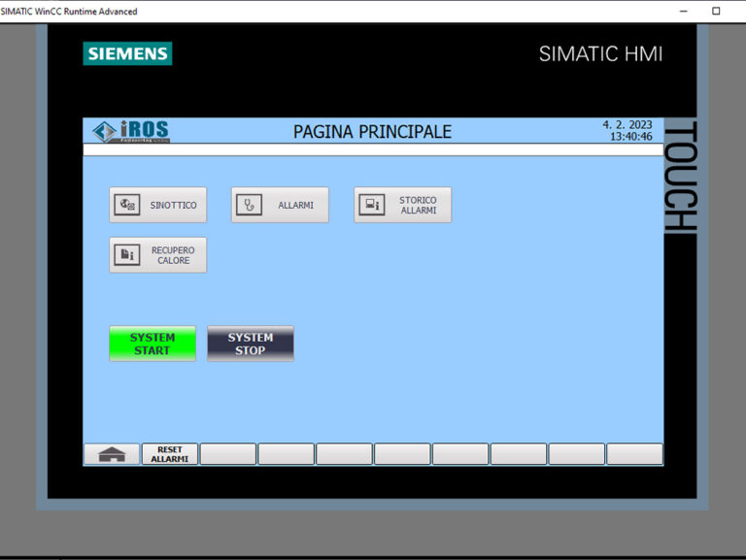This screenshot has height=560, width=746.
Task: Click the green SIEMENS logo
Action: [127, 53]
